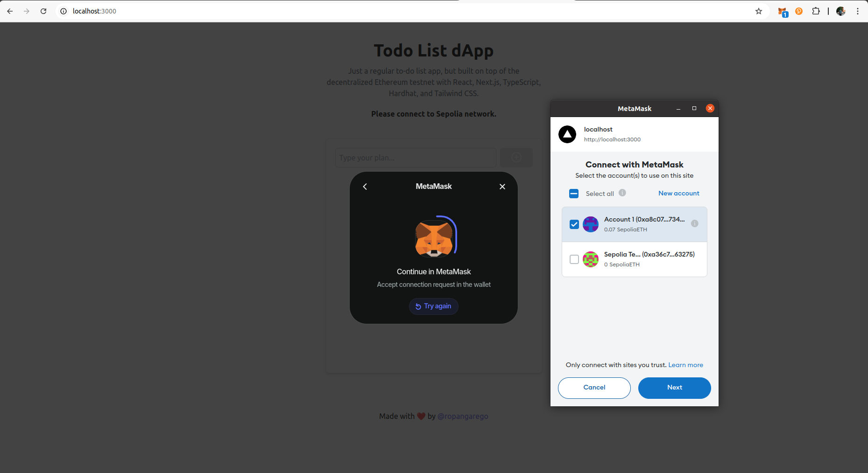Click the http://localhost:3000 URL text in the popup
The width and height of the screenshot is (868, 473).
pos(612,139)
